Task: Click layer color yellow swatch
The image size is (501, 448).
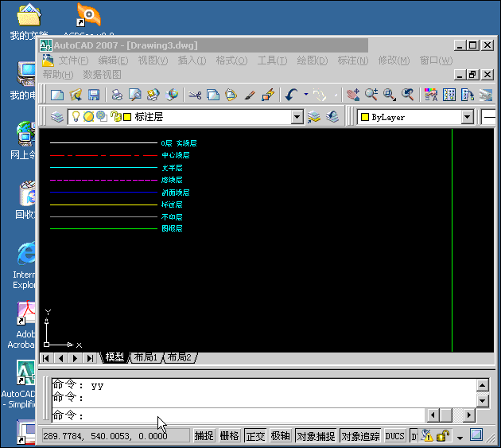Action: point(127,117)
